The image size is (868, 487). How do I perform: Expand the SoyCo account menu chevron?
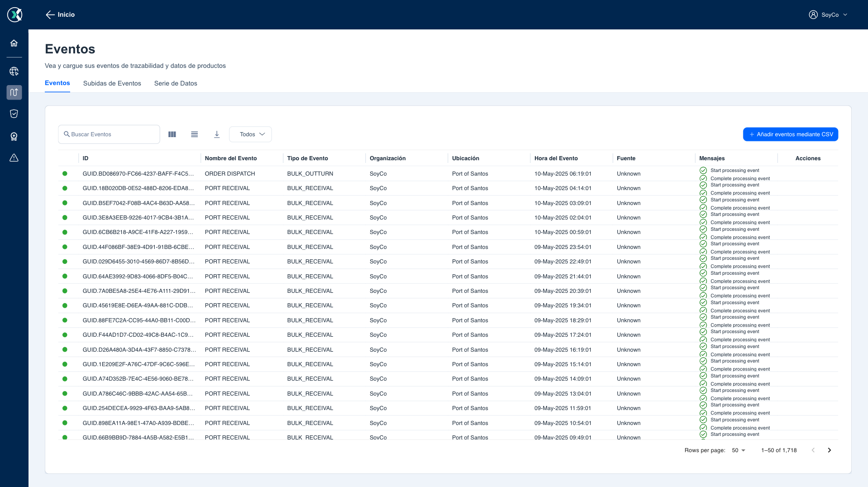pyautogui.click(x=845, y=14)
